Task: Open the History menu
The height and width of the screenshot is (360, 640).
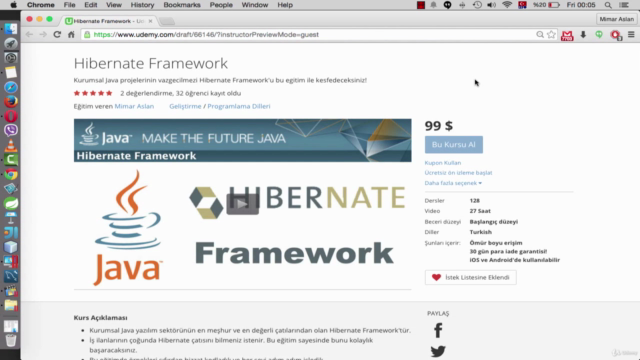Action: (142, 5)
